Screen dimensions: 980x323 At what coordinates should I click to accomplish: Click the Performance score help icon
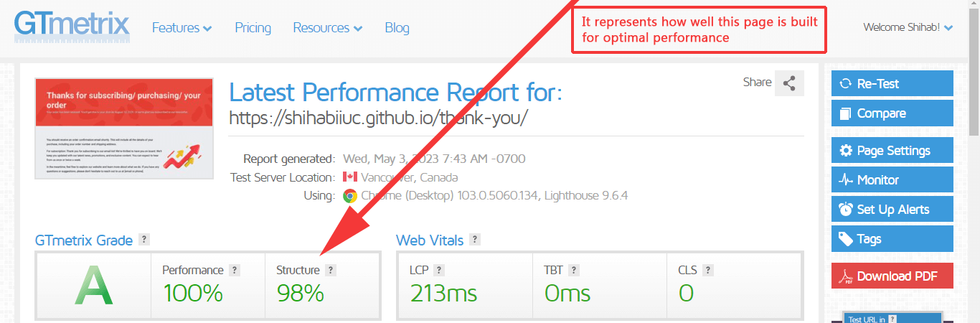[235, 270]
